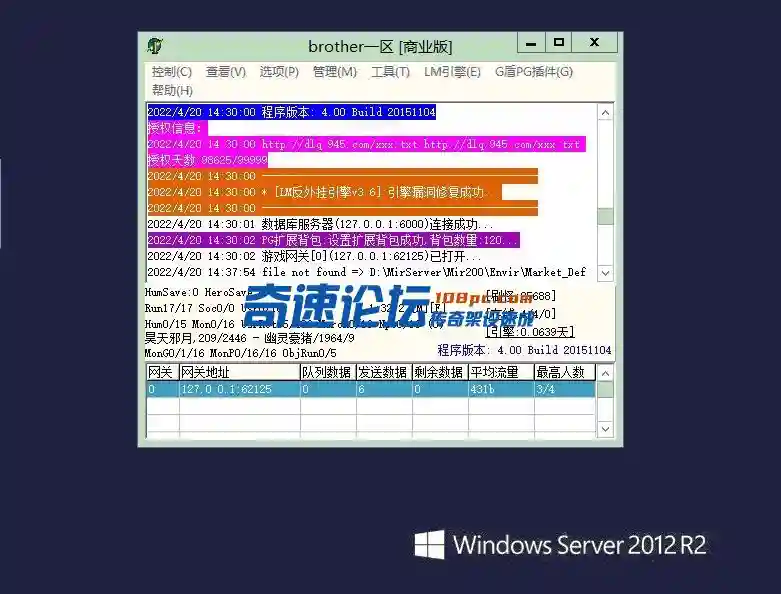Screen dimensions: 781x594
Task: Select the 授权天数 98625/99999 log line
Action: (208, 160)
